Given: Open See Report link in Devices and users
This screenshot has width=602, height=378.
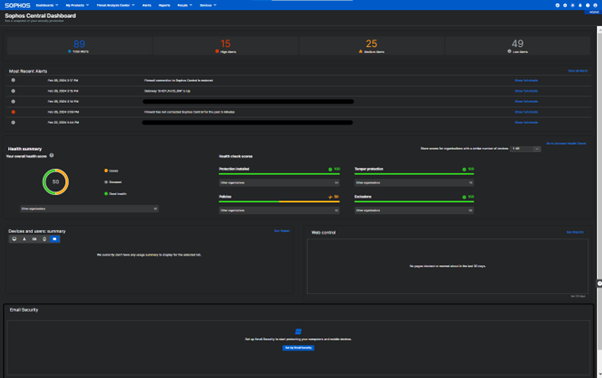Looking at the screenshot, I should click(282, 231).
